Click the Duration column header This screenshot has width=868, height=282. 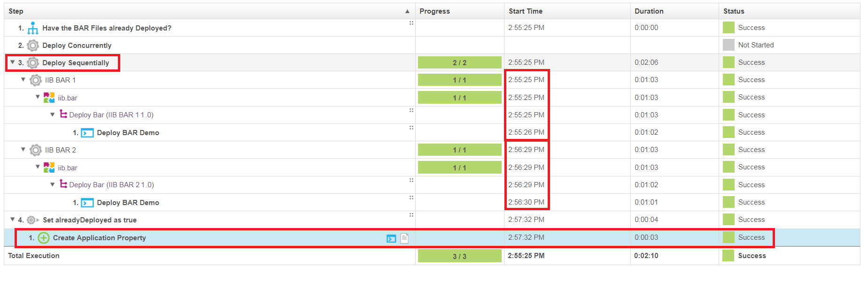(649, 11)
